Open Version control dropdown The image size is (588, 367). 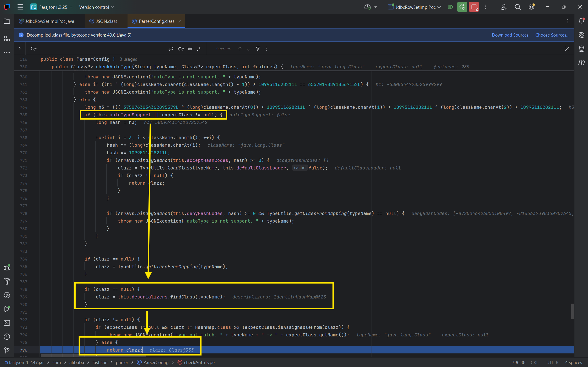[x=97, y=7]
